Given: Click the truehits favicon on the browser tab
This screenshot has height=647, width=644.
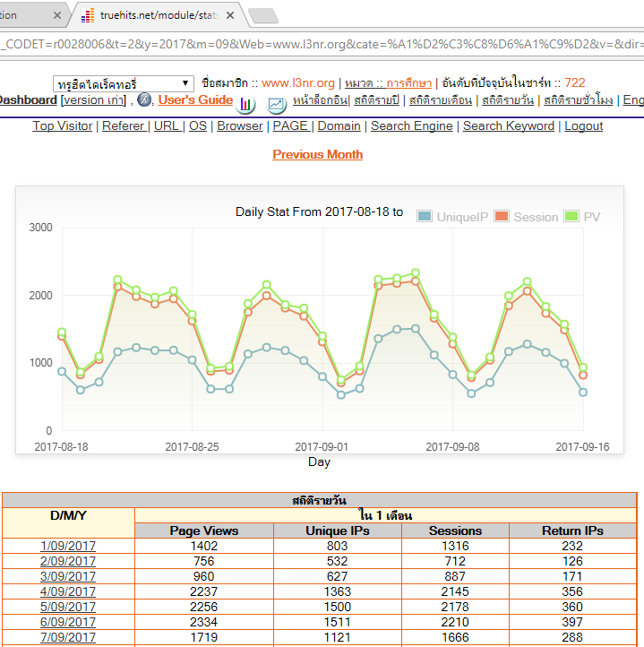Looking at the screenshot, I should 88,15.
